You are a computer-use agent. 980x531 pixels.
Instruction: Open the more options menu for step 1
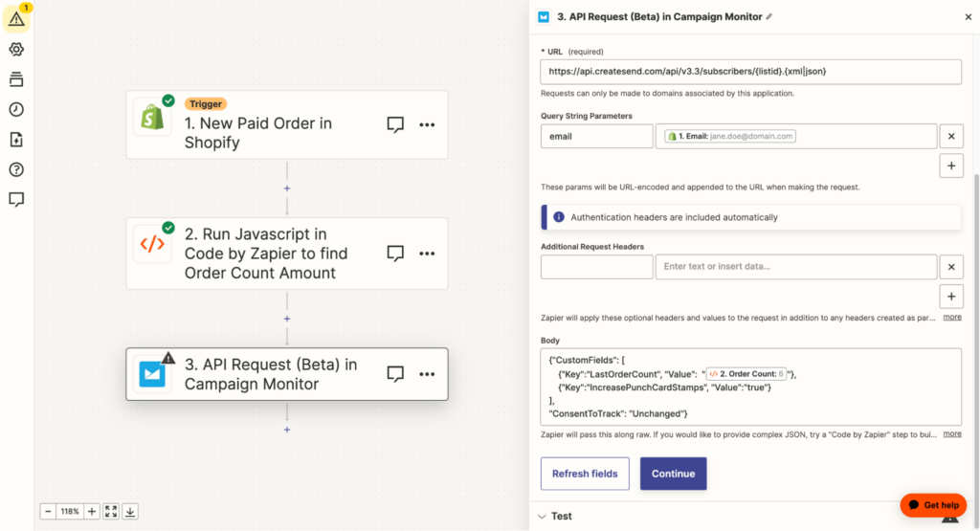(427, 125)
